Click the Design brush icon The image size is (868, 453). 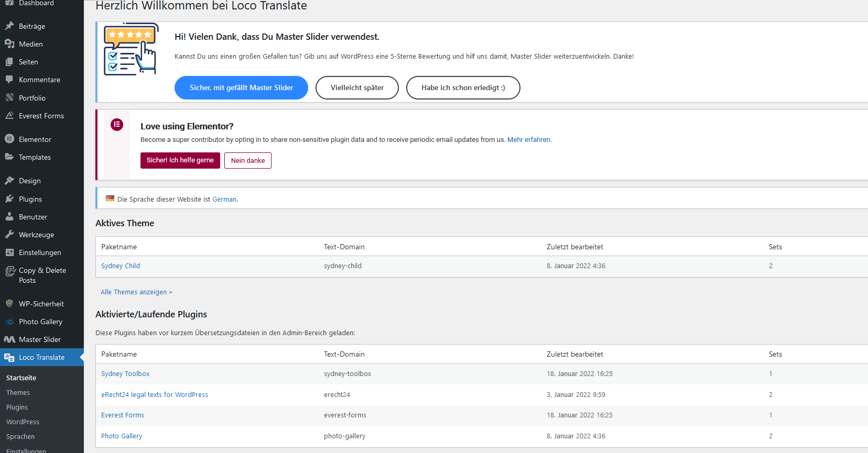(x=9, y=181)
